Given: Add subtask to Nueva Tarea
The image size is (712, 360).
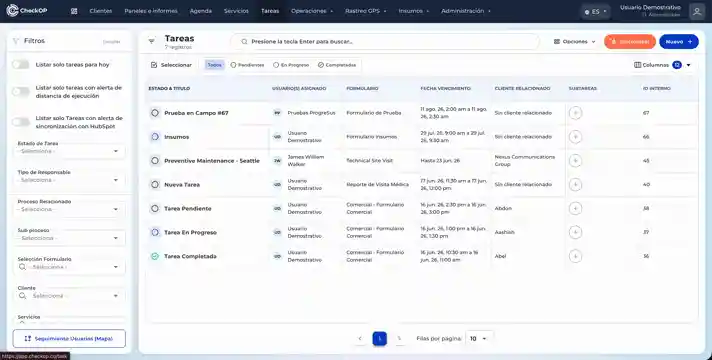Looking at the screenshot, I should [575, 185].
